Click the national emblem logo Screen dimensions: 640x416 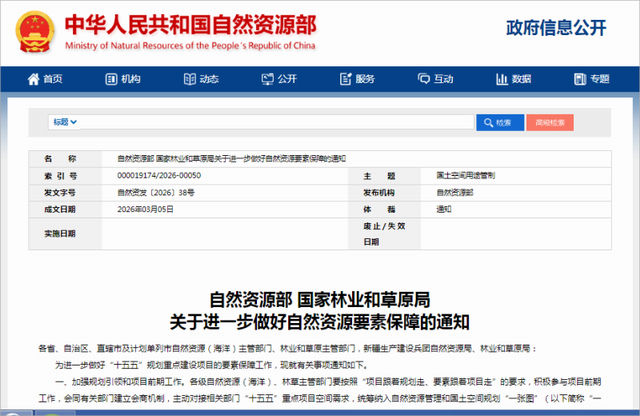[35, 32]
